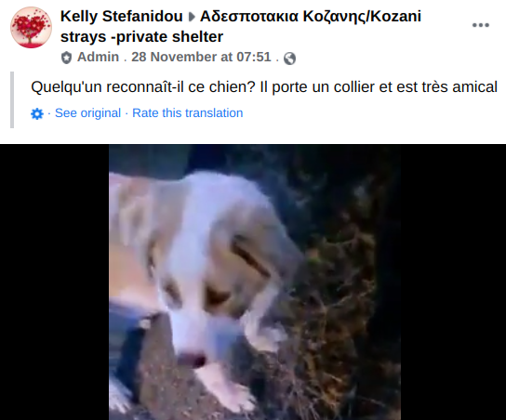Open translation settings gear icon
Screen dimensions: 506x420
point(37,113)
